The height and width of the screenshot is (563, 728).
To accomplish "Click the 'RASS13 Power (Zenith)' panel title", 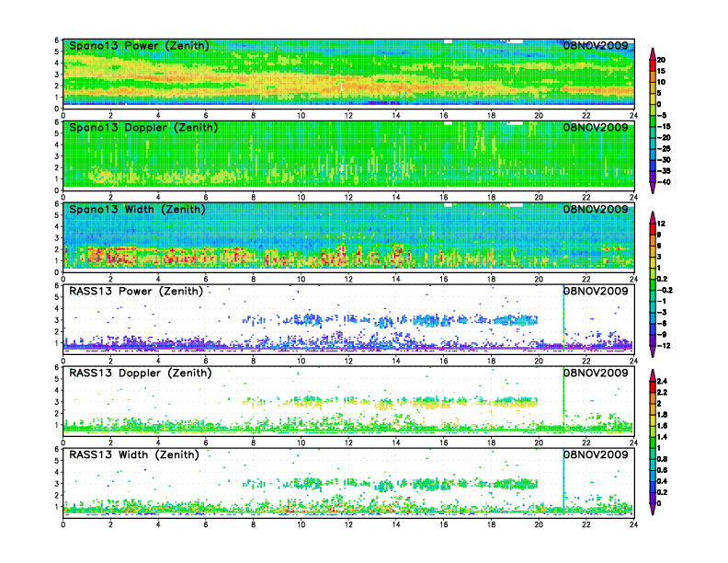I will (x=136, y=292).
